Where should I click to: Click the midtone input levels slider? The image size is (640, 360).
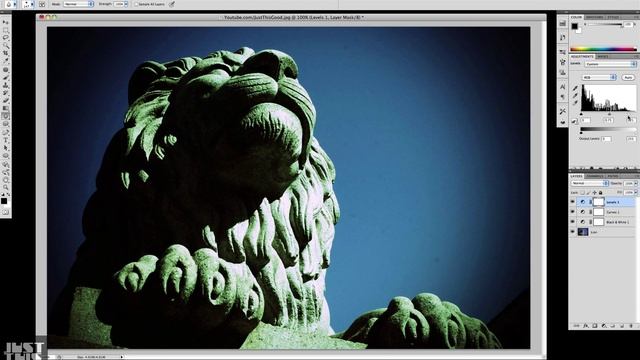point(609,114)
